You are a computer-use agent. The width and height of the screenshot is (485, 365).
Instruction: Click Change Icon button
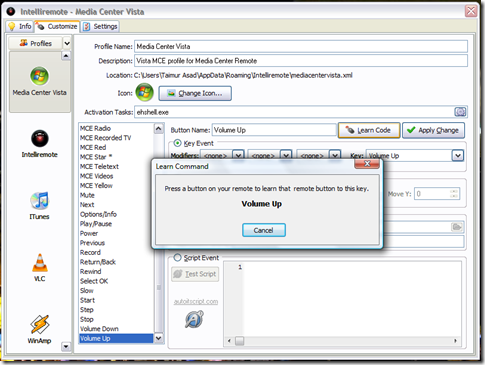(195, 93)
